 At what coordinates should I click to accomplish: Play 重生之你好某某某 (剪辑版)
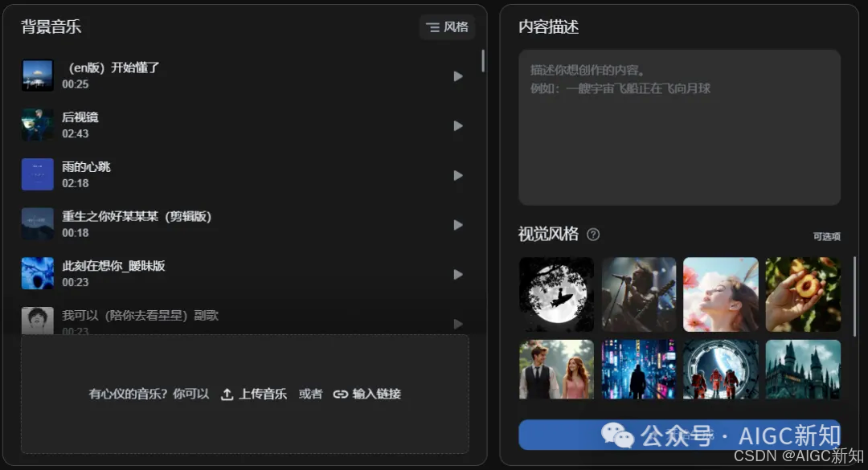(x=458, y=225)
